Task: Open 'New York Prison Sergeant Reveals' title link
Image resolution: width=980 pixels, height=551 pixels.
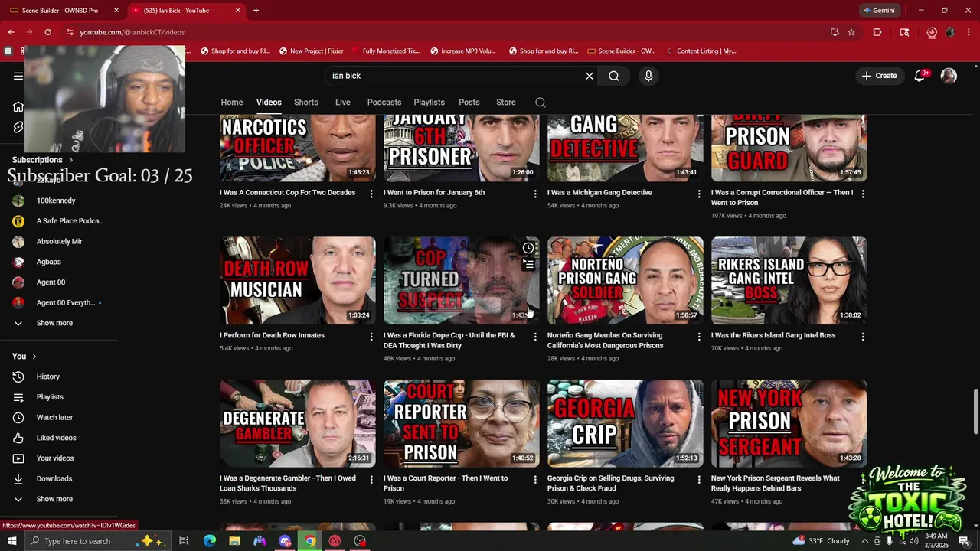Action: pos(775,483)
